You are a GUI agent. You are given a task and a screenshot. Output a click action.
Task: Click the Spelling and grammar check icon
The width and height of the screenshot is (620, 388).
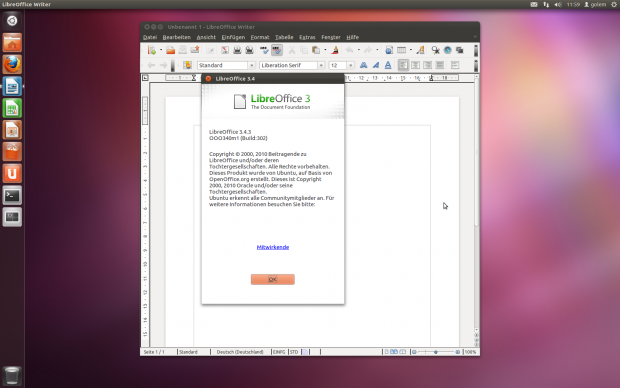[x=264, y=50]
